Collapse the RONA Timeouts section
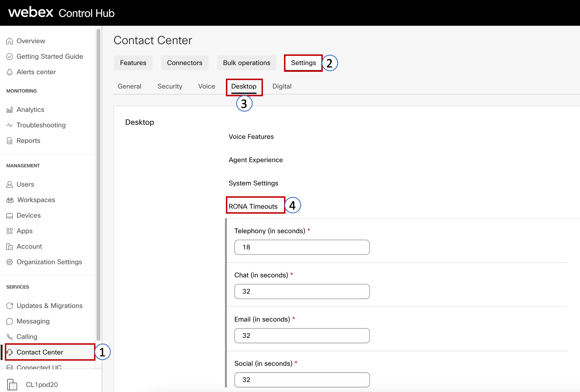This screenshot has height=392, width=580. (x=252, y=206)
